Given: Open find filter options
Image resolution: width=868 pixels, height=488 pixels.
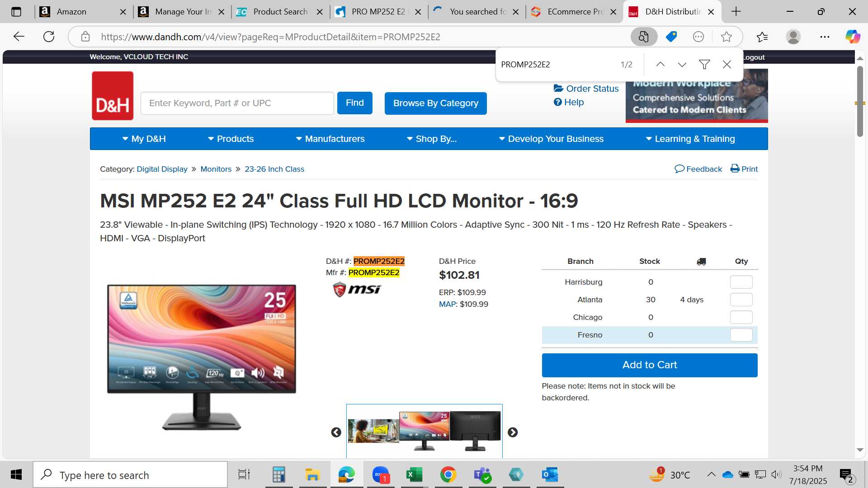Looking at the screenshot, I should pyautogui.click(x=704, y=64).
